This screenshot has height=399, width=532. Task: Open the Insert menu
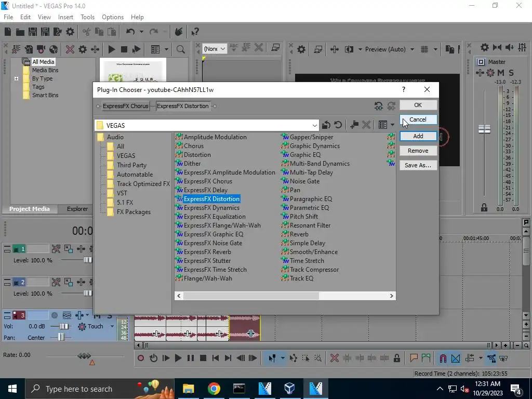[x=65, y=17]
